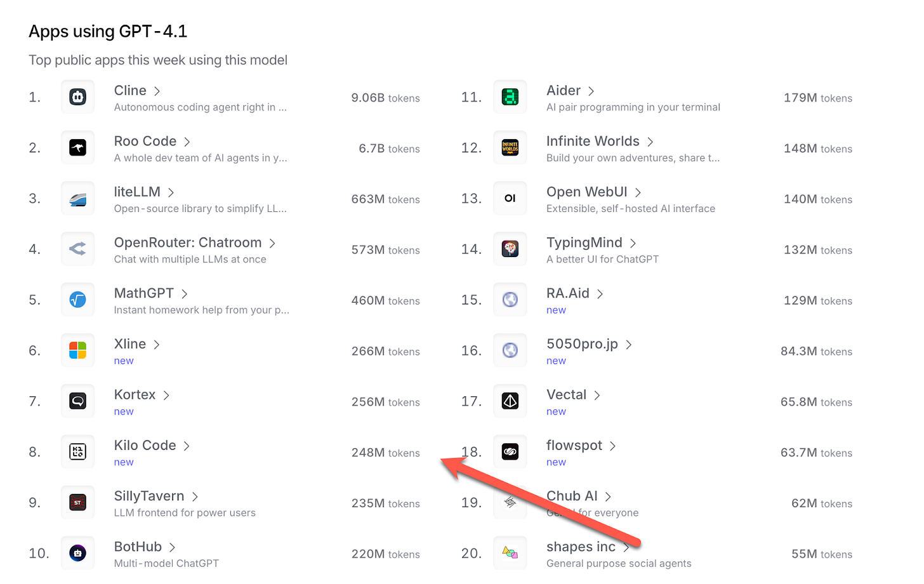Click the 'new' label under Xline
This screenshot has width=924, height=584.
point(124,361)
